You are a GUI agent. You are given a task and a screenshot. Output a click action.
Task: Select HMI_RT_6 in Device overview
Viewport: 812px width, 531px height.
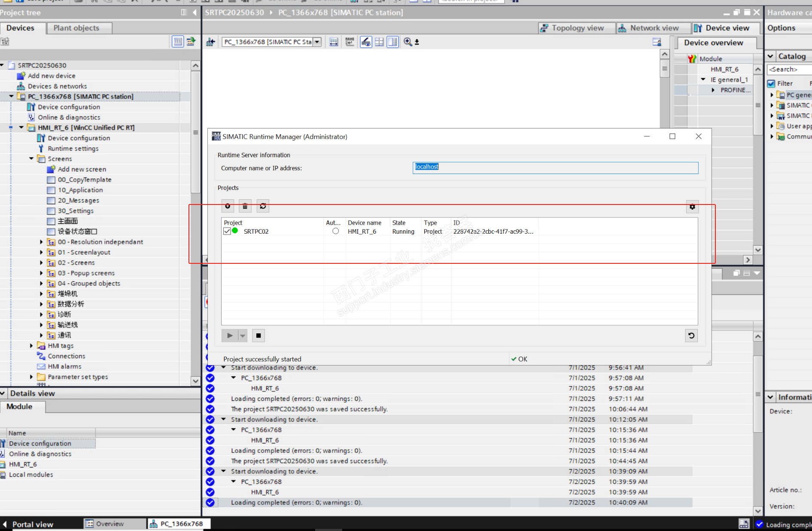point(724,69)
